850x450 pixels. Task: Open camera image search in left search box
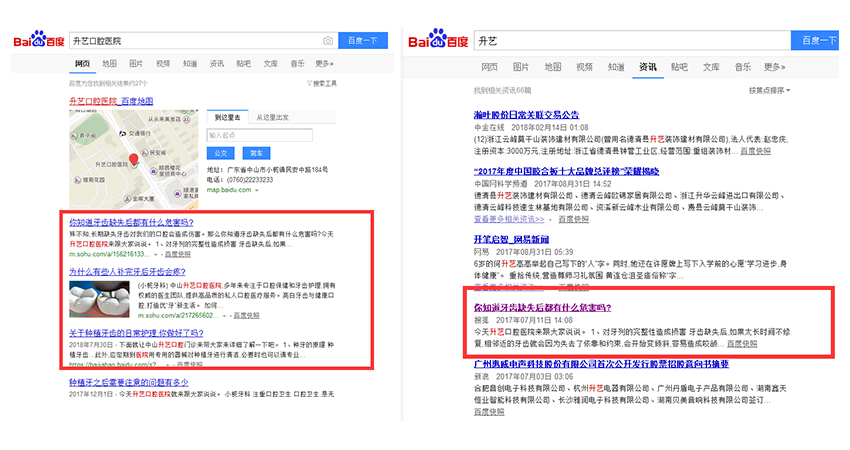(327, 41)
